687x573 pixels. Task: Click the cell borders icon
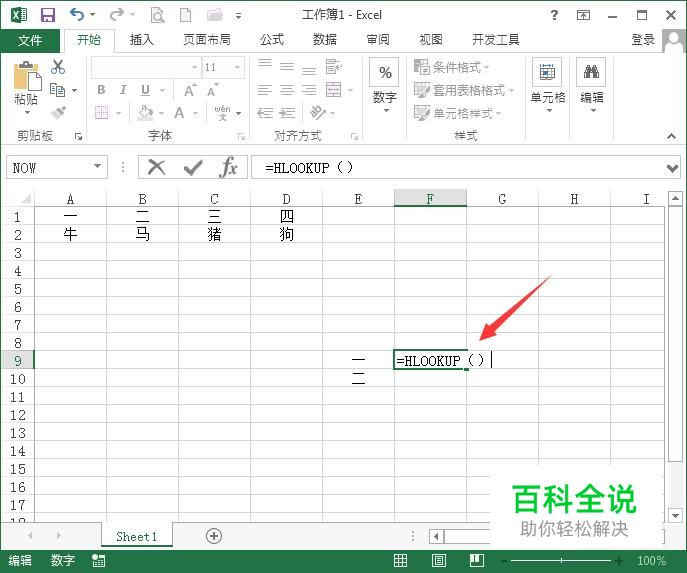click(102, 113)
